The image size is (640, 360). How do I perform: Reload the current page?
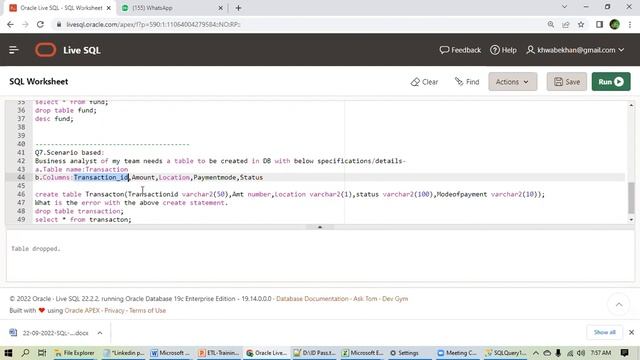[x=40, y=24]
